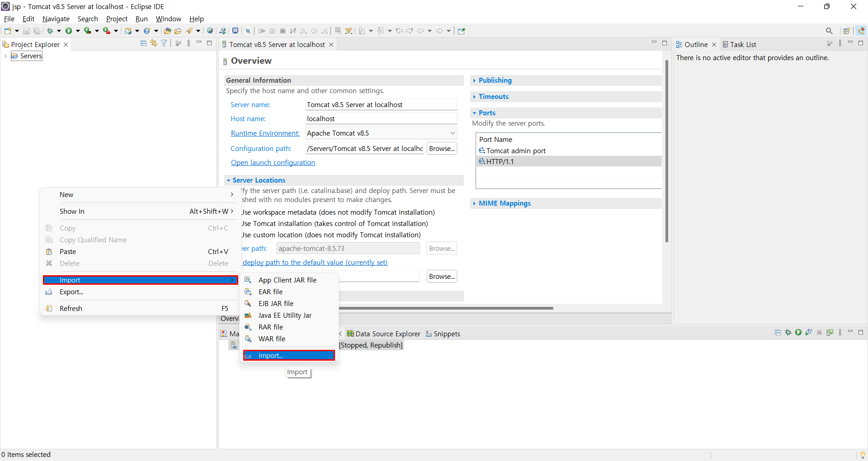The height and width of the screenshot is (461, 868).
Task: Start the server with bottom panel green run icon
Action: 798,333
